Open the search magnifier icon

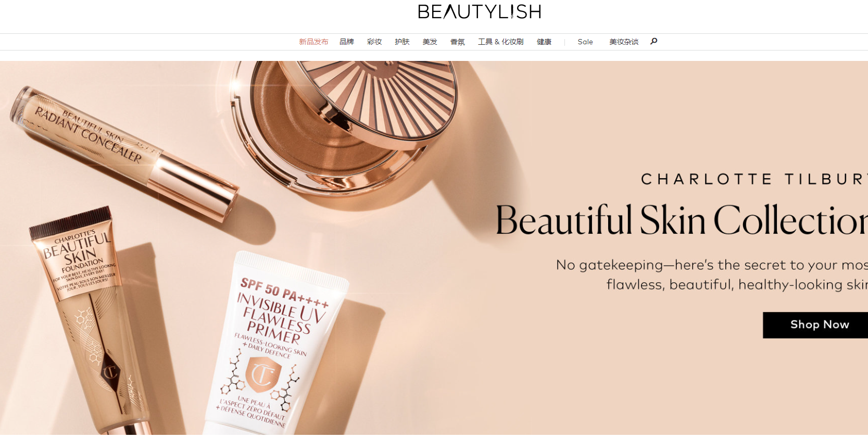(654, 41)
